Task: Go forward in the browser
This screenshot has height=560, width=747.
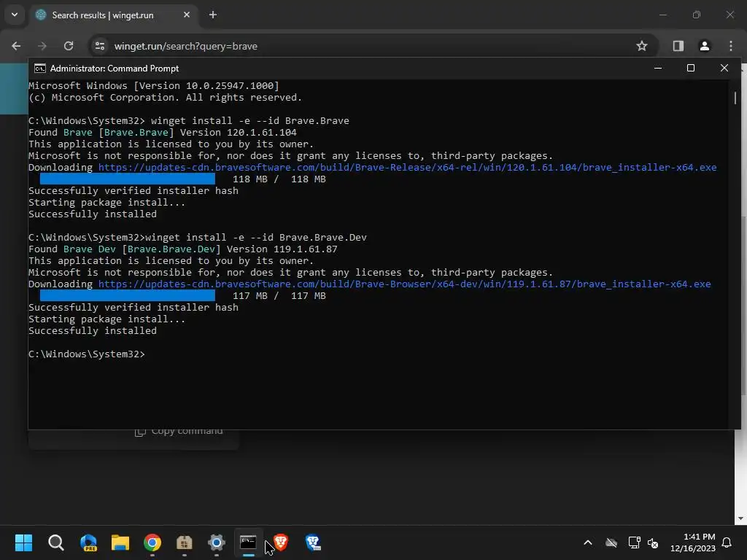Action: click(42, 46)
